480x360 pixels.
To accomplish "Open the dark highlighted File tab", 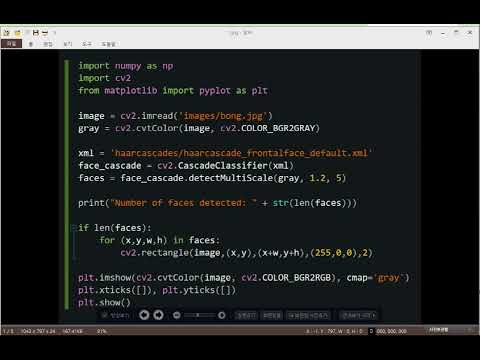I will [x=11, y=44].
